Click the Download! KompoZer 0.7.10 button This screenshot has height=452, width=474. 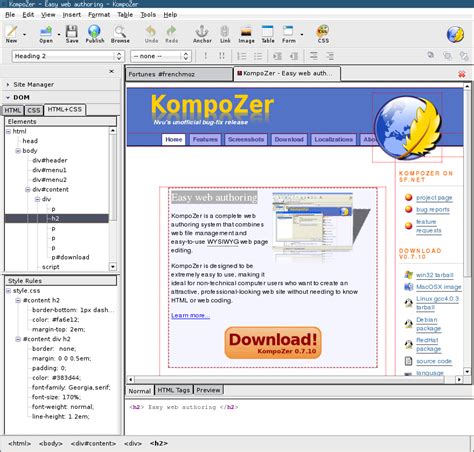273,343
